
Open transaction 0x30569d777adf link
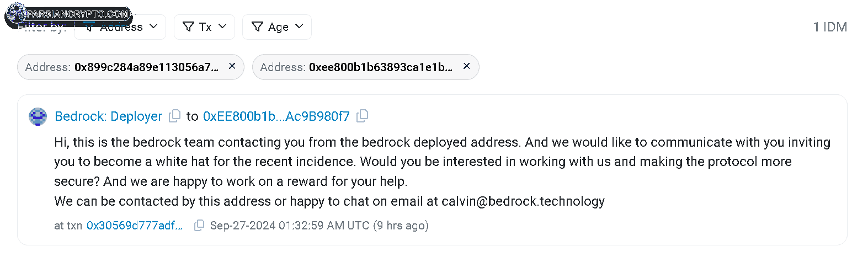pyautogui.click(x=135, y=225)
